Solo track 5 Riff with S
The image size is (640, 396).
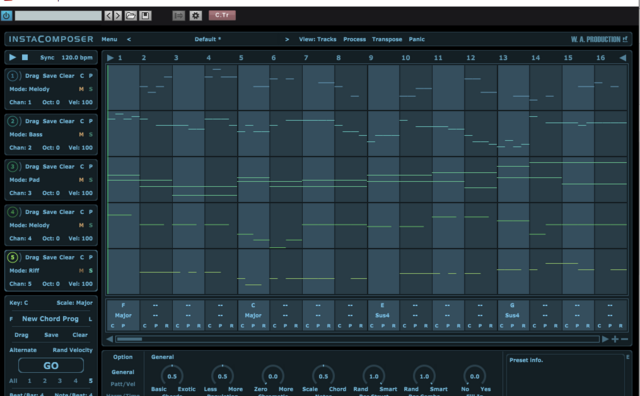(91, 270)
